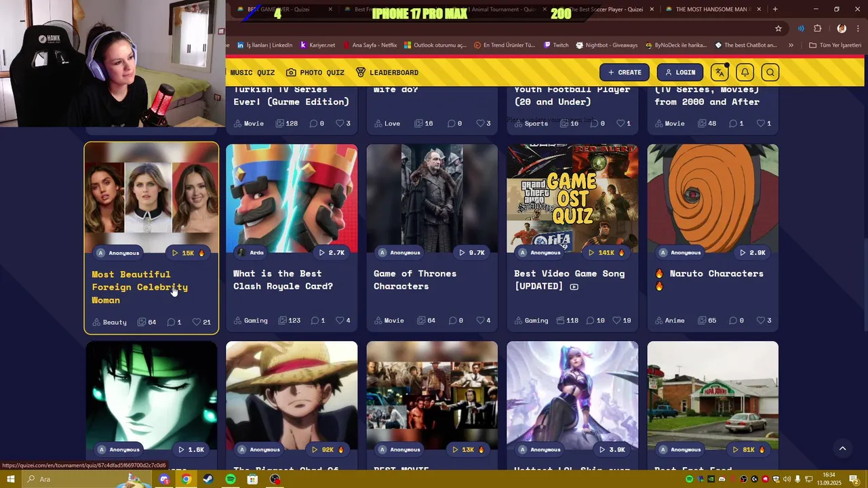
Task: Open Steam from the taskbar
Action: click(208, 479)
